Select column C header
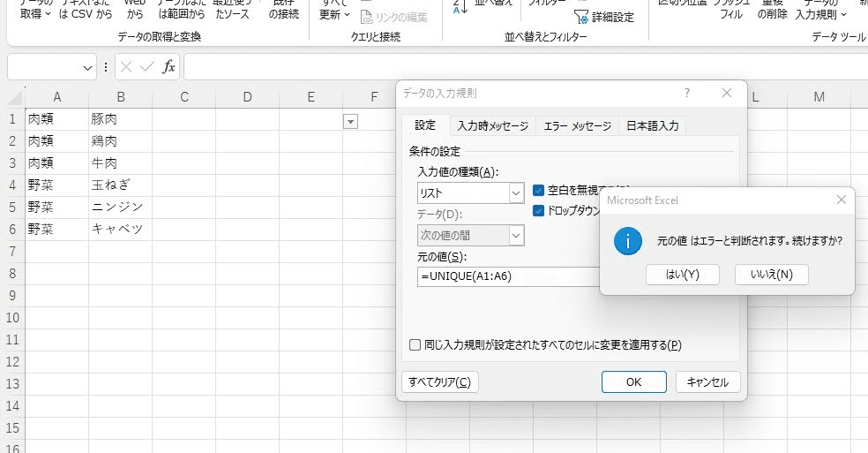Screen dimensions: 868x453 [184, 97]
